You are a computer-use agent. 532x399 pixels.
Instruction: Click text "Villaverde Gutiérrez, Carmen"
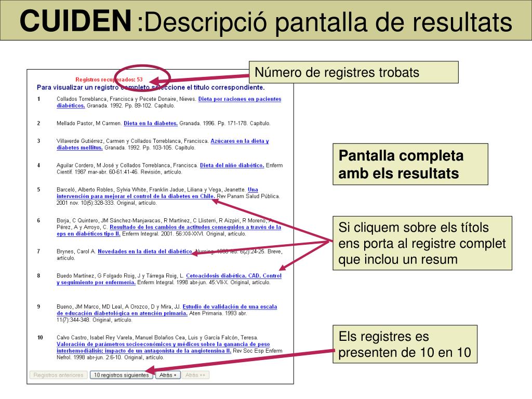click(x=90, y=141)
